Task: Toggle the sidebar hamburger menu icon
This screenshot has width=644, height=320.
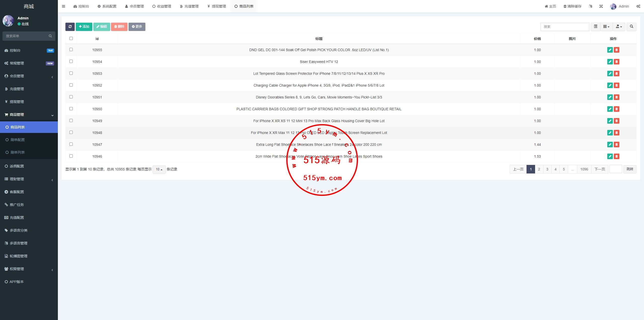Action: click(x=63, y=6)
